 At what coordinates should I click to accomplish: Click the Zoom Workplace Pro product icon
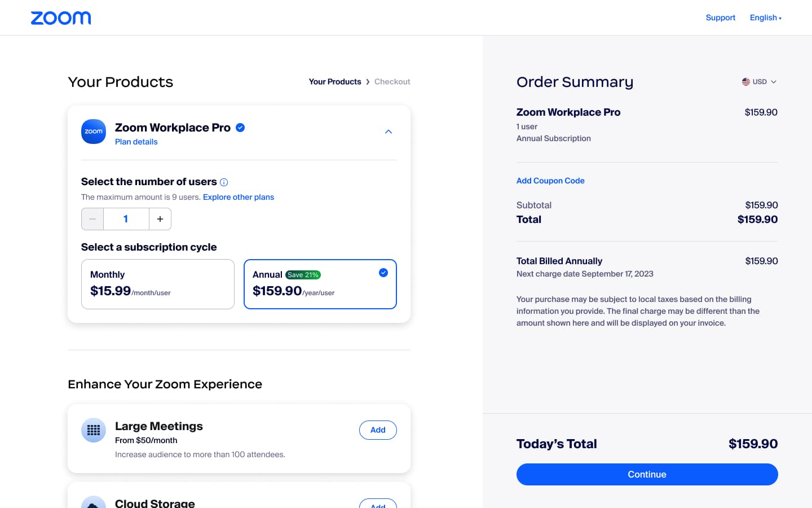pyautogui.click(x=94, y=132)
